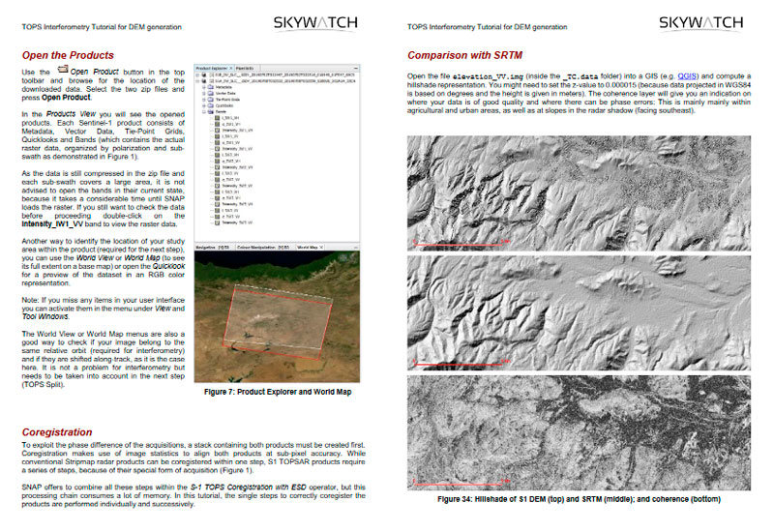Collapse the Bands folder node
This screenshot has width=774, height=532.
pos(204,112)
